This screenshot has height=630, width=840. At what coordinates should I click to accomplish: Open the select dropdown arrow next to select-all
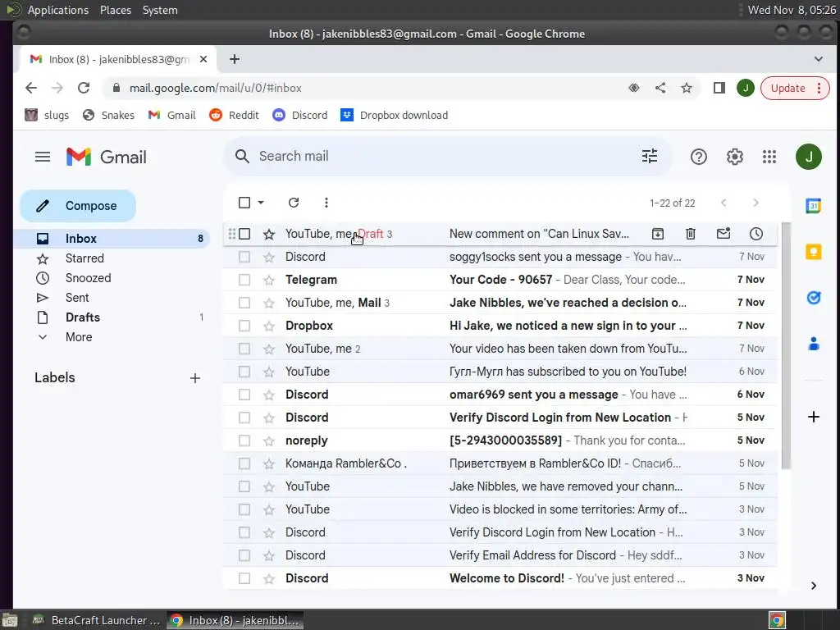point(261,203)
